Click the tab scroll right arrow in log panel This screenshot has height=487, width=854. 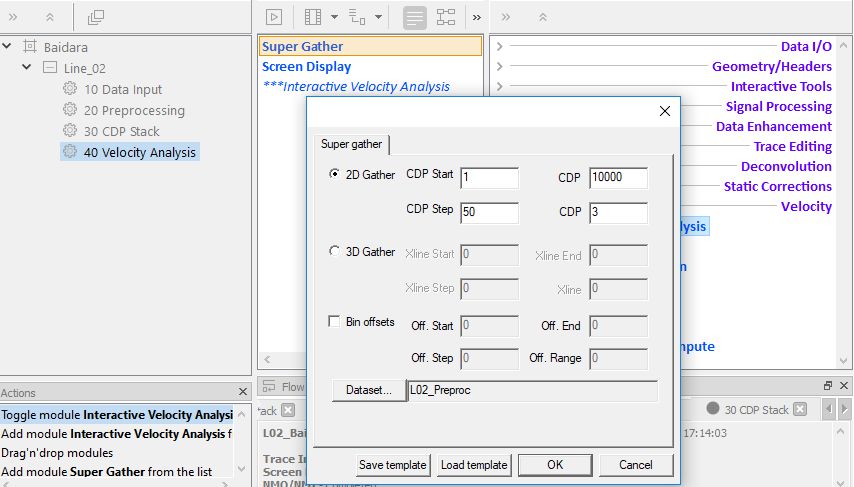pos(844,409)
